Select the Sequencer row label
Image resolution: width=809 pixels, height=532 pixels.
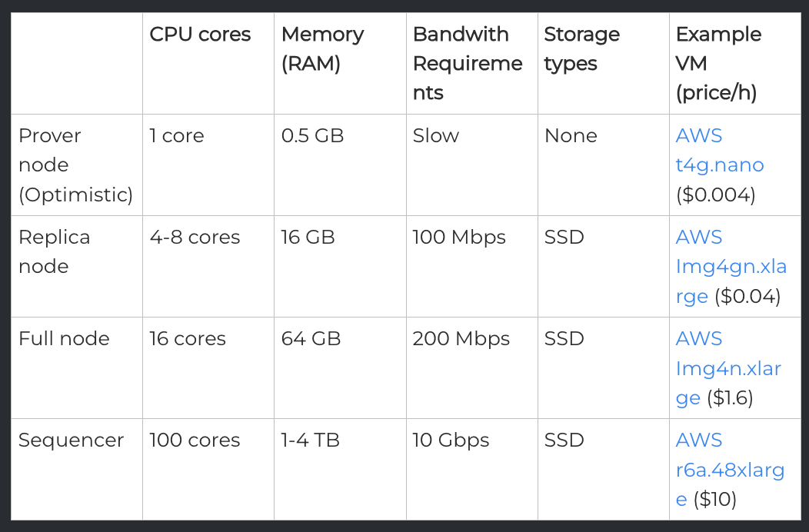coord(72,441)
